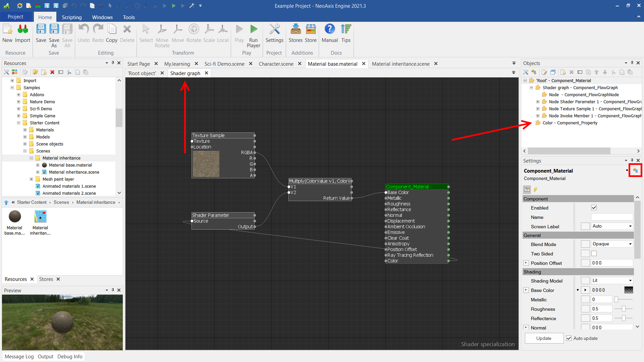The height and width of the screenshot is (362, 644).
Task: Click the Run Player icon
Action: [254, 29]
